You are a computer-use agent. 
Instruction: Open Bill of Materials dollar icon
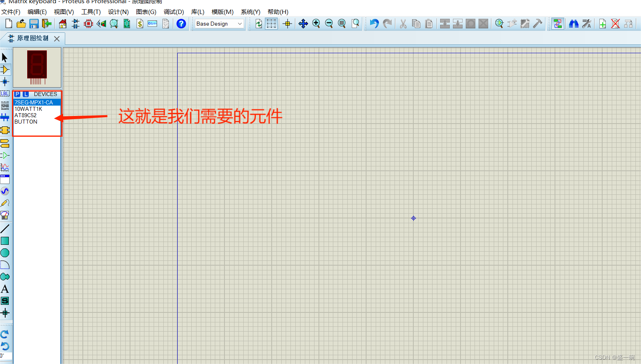pyautogui.click(x=140, y=24)
